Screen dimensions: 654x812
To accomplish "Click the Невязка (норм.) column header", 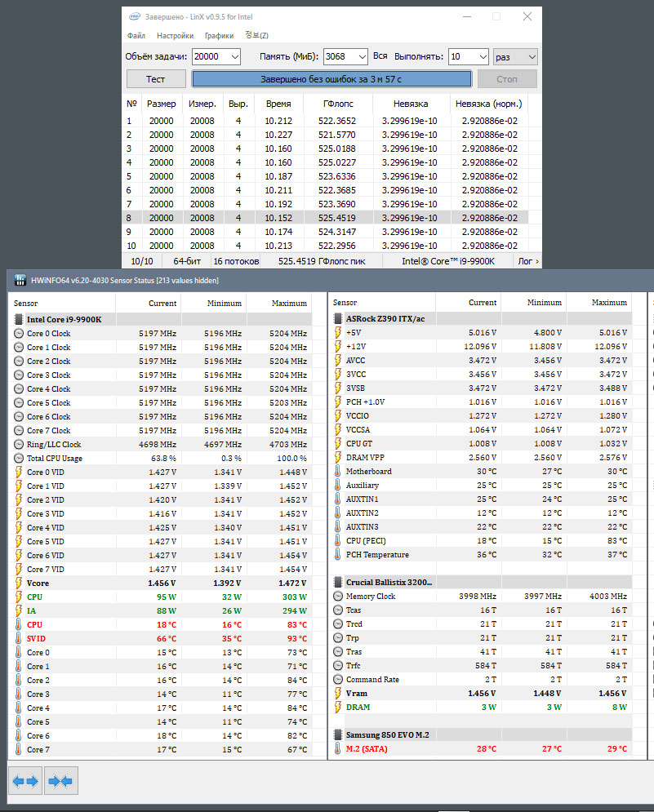I will (489, 104).
